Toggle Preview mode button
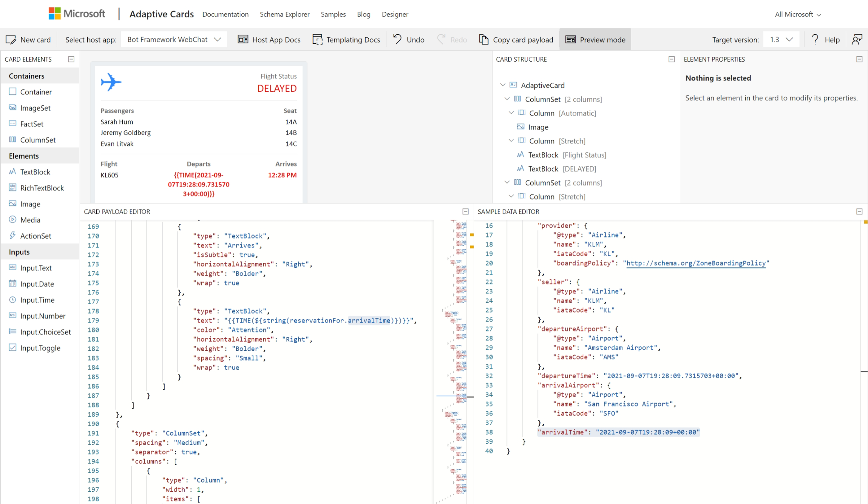The height and width of the screenshot is (504, 868). 595,40
